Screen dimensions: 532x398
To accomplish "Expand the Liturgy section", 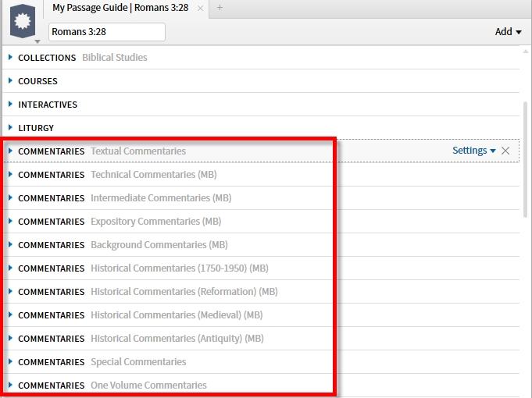I will click(10, 127).
